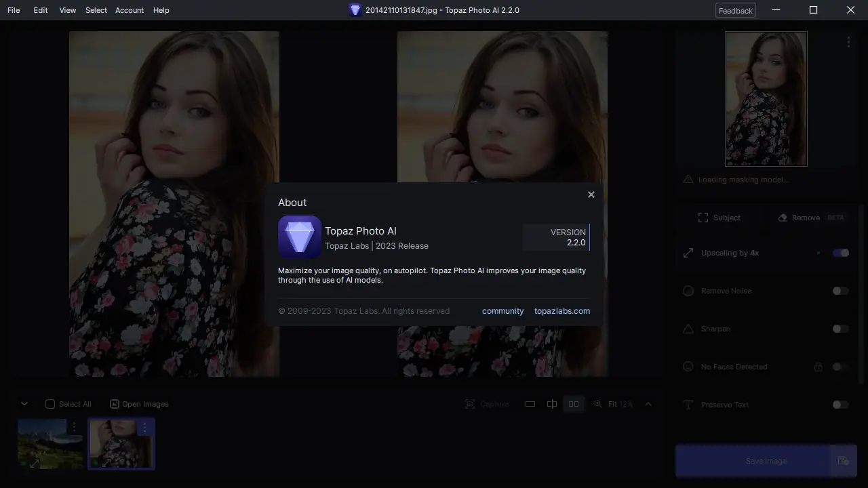Click the Save Image button
868x488 pixels.
click(x=753, y=461)
